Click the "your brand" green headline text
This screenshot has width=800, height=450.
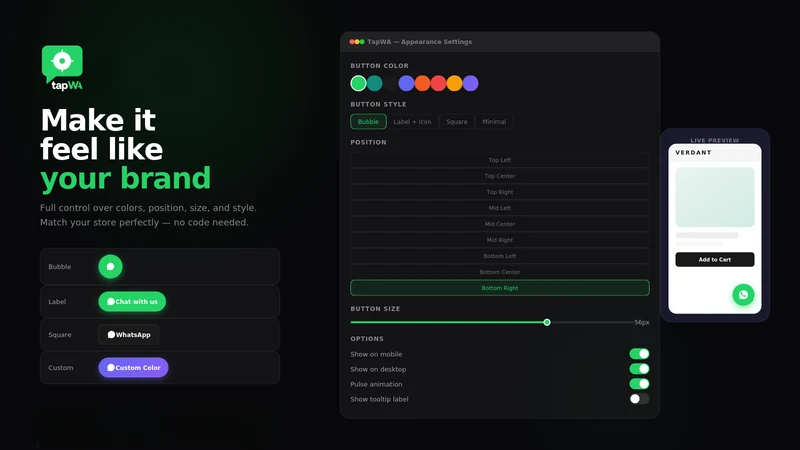(126, 179)
